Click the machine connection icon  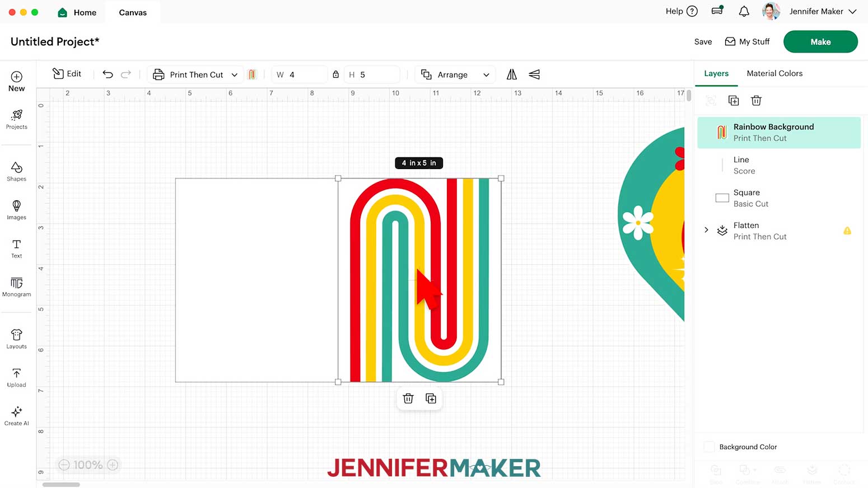click(x=717, y=11)
